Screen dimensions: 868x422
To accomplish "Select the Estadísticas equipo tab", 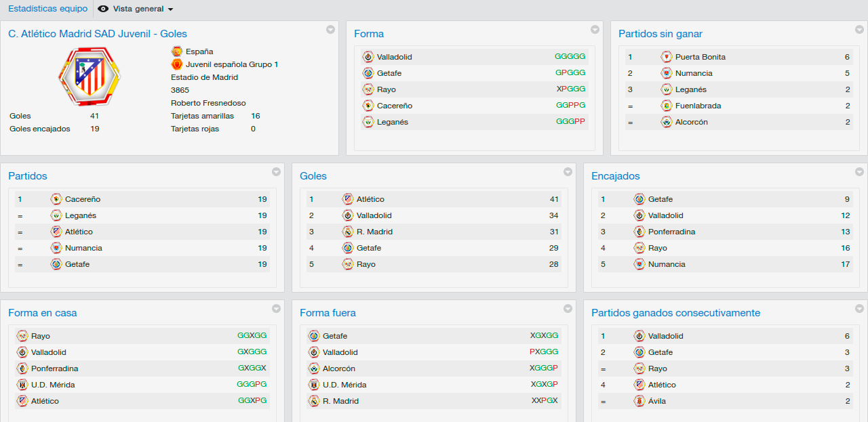I will 47,9.
